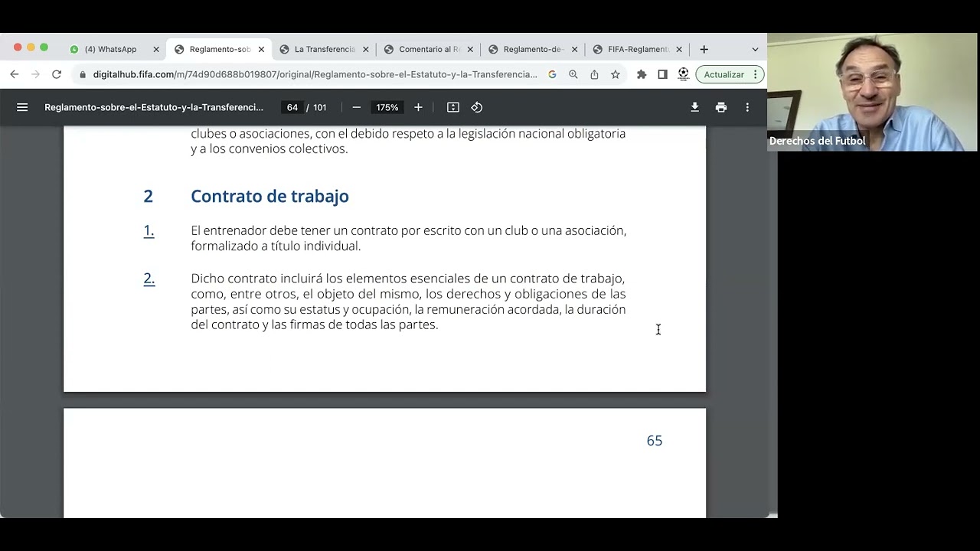
Task: Click the digitalhub.fifa.com address bar
Action: coord(315,74)
